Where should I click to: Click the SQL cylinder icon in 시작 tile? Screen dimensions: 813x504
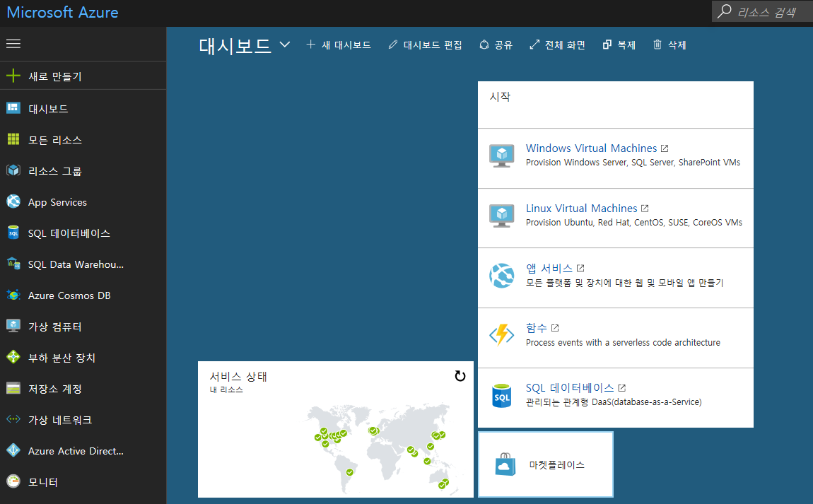tap(501, 396)
